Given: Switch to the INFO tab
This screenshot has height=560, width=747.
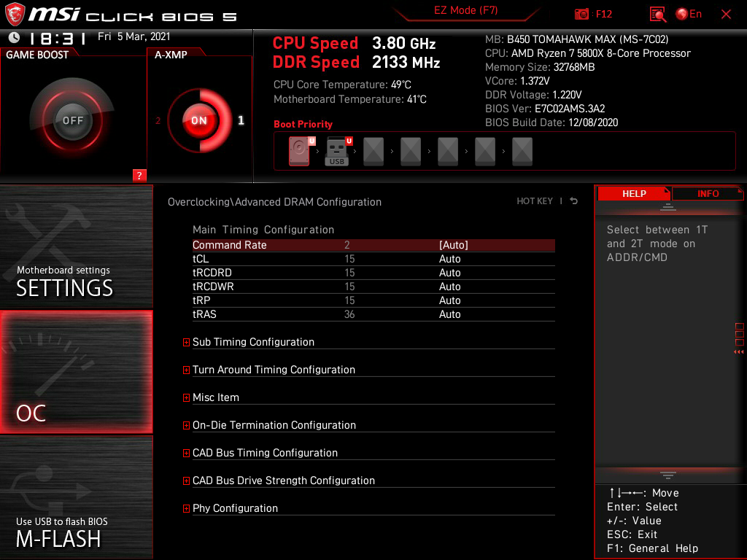Looking at the screenshot, I should (x=708, y=193).
